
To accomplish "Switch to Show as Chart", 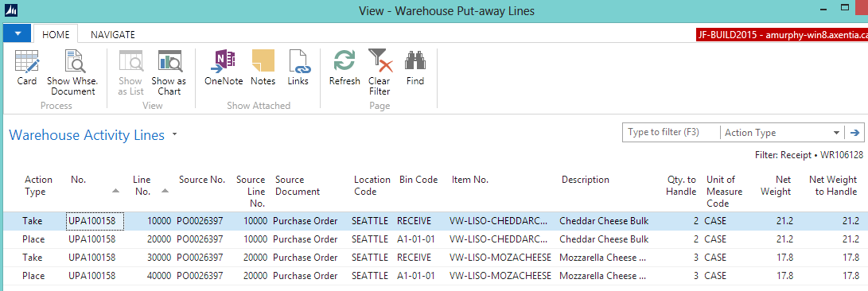I will pos(169,72).
